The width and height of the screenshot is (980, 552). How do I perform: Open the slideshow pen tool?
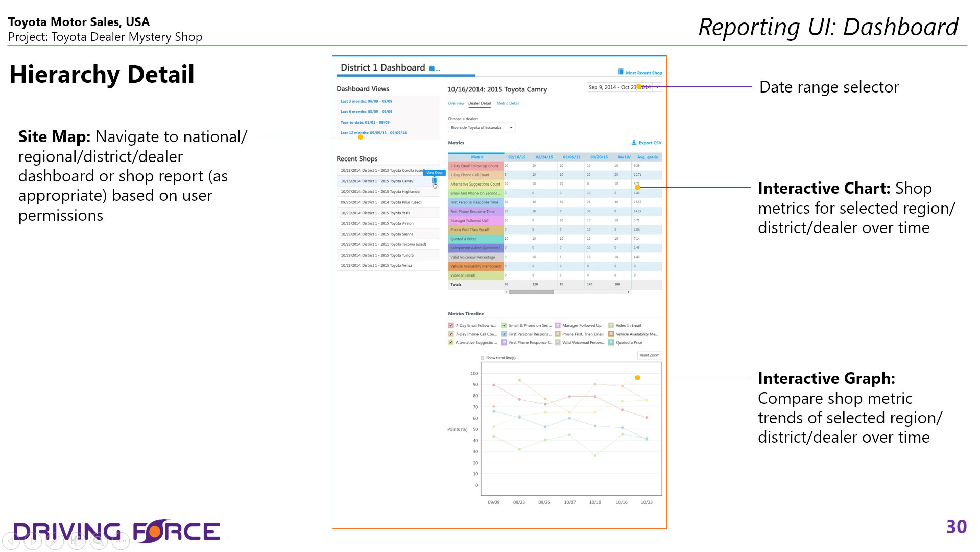[55, 541]
